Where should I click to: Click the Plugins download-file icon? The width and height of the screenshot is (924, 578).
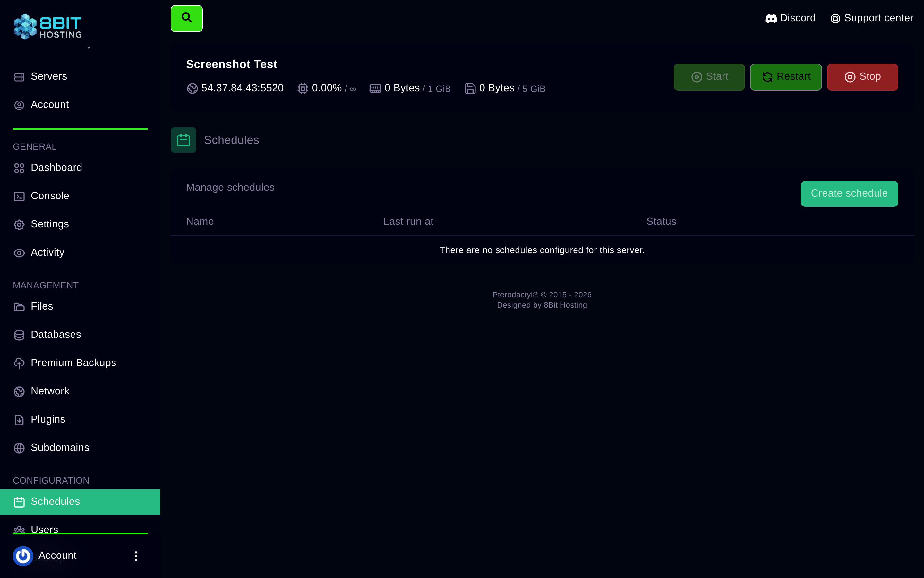coord(19,420)
